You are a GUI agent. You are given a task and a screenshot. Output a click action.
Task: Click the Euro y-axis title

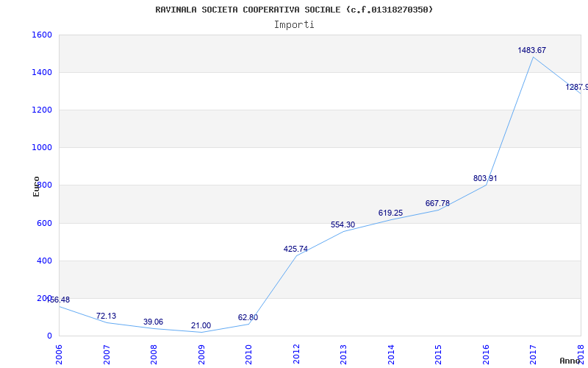pyautogui.click(x=36, y=186)
